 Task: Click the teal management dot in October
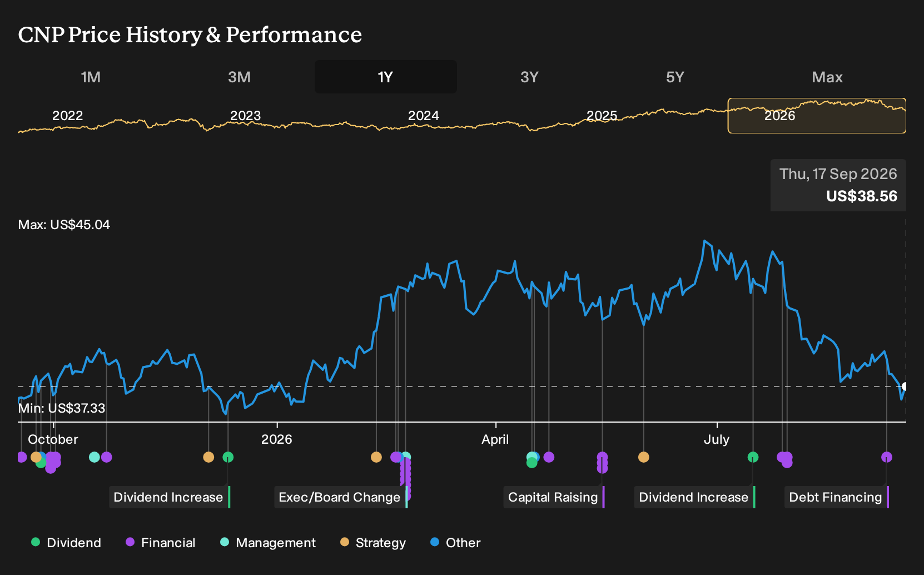coord(95,457)
